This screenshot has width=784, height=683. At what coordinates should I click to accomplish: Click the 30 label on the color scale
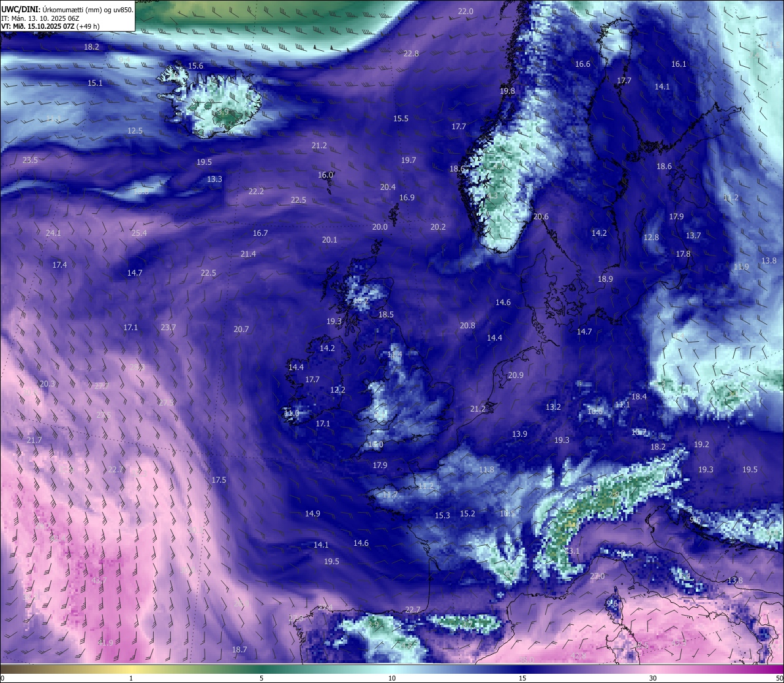click(653, 678)
